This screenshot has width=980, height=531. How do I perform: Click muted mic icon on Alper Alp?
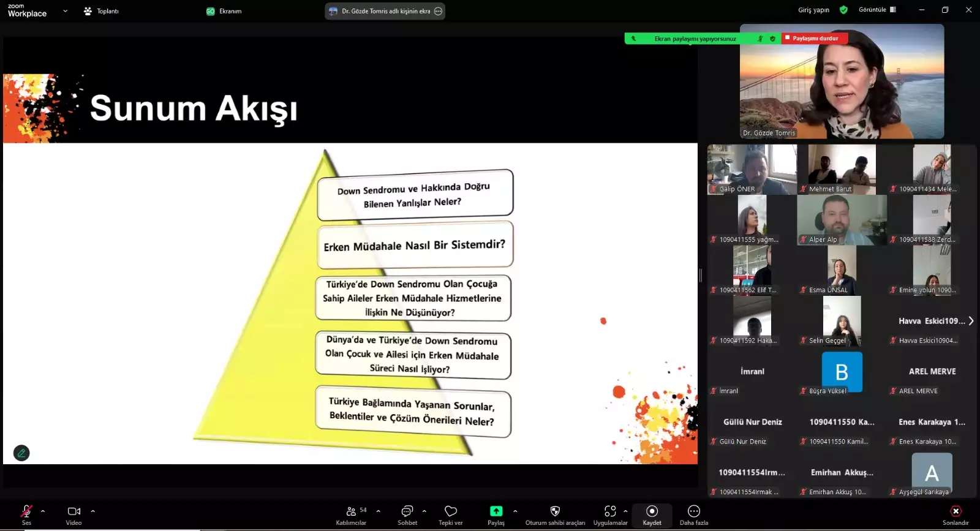click(803, 239)
